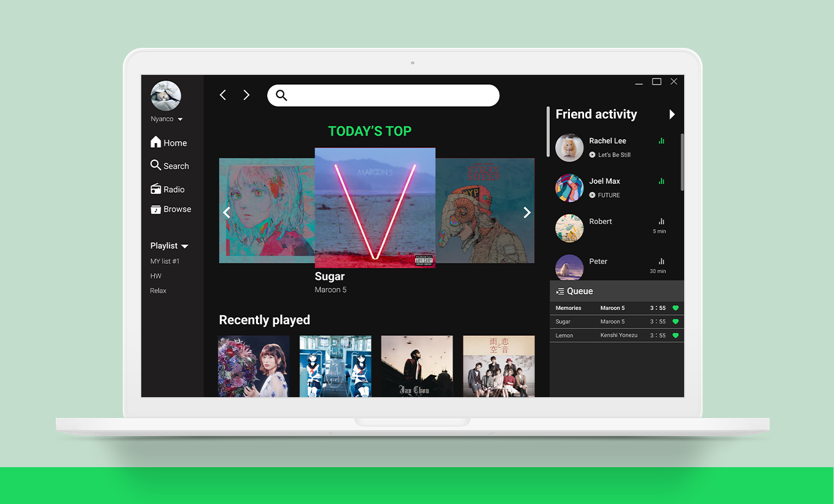Select the anime girl album cover on left

pyautogui.click(x=267, y=211)
